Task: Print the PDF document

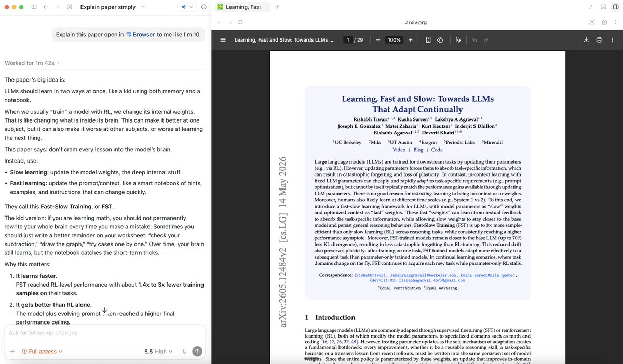Action: [x=599, y=40]
